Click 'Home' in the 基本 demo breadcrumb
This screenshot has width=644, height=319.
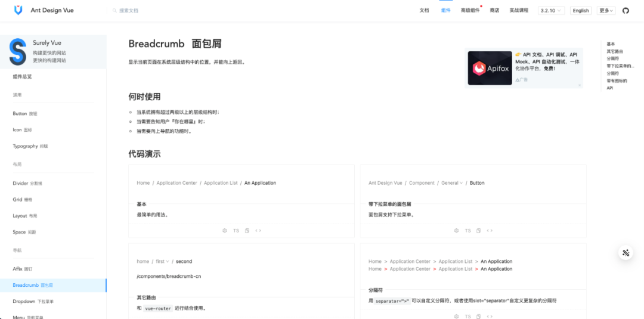[143, 182]
